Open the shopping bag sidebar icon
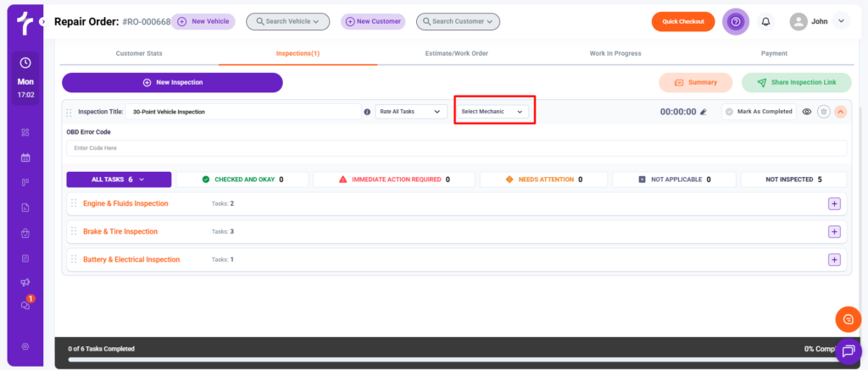The height and width of the screenshot is (370, 868). click(x=25, y=234)
